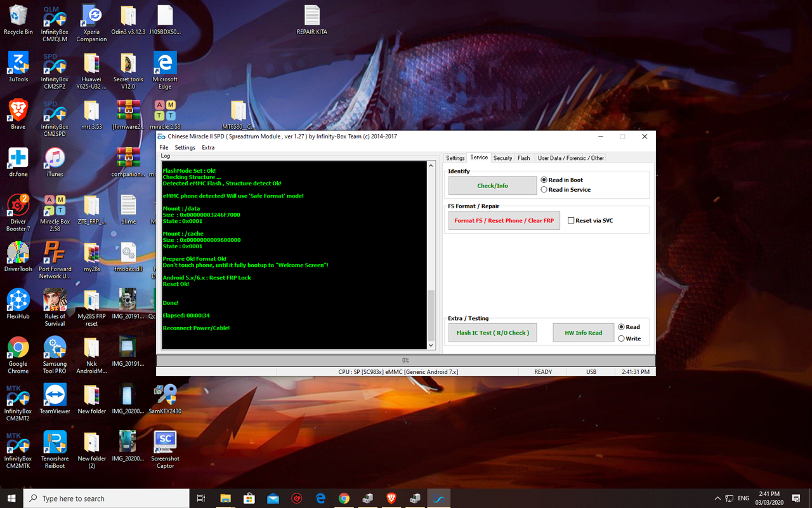Click the log scrollbar up arrow

pos(431,165)
